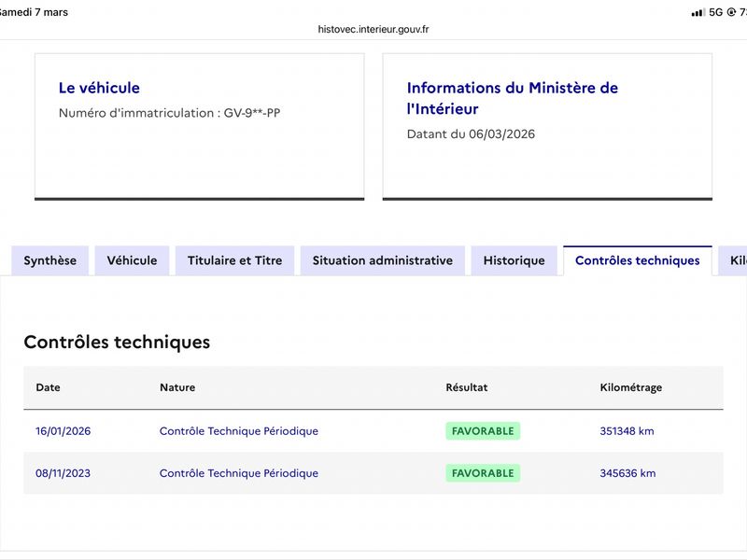Tap the orientation lock status icon
Viewport: 747px width, 560px height.
(x=731, y=12)
